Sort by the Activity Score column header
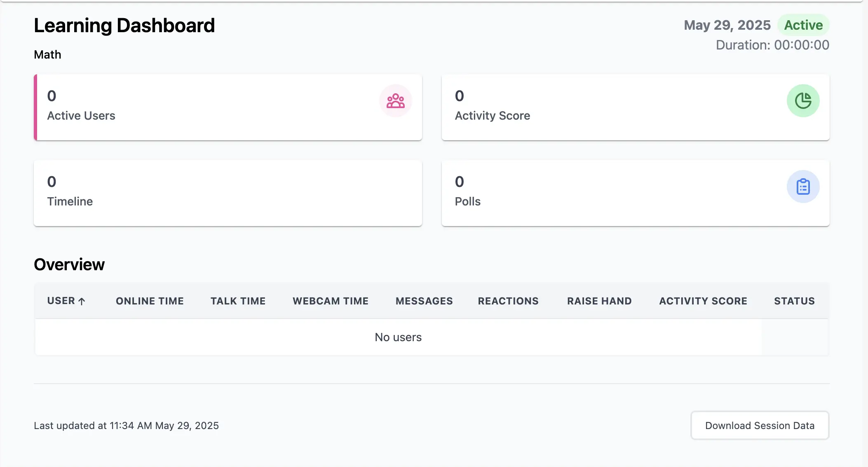The image size is (868, 467). tap(703, 301)
